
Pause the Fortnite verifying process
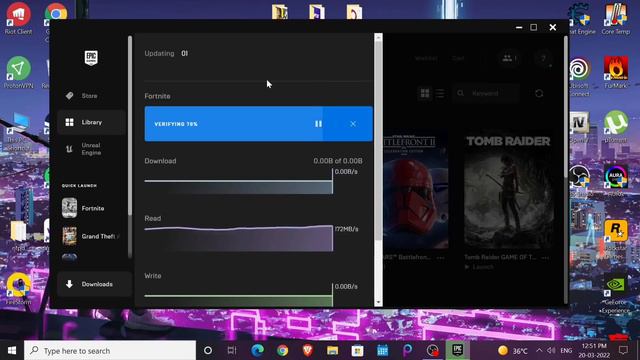tap(318, 124)
